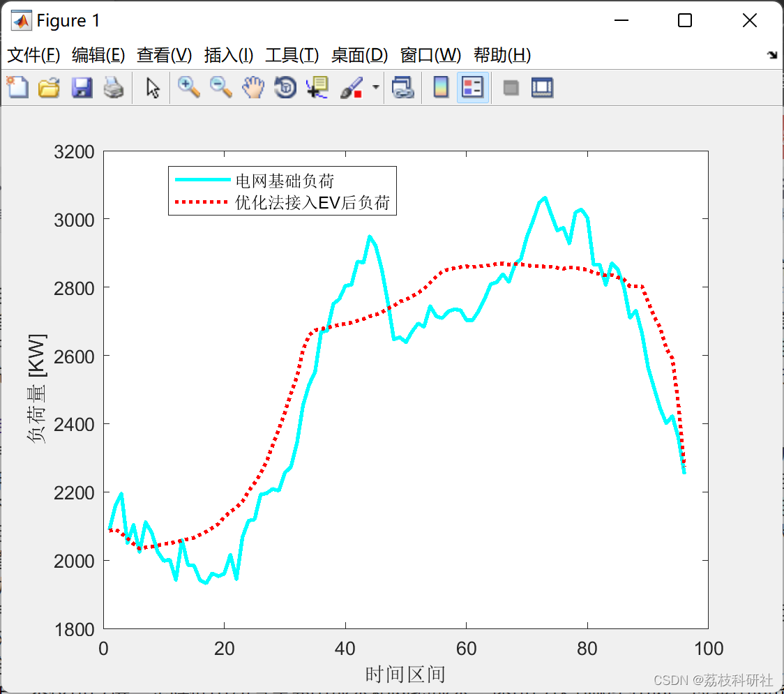Toggle the Insert Colorbar button

[441, 87]
